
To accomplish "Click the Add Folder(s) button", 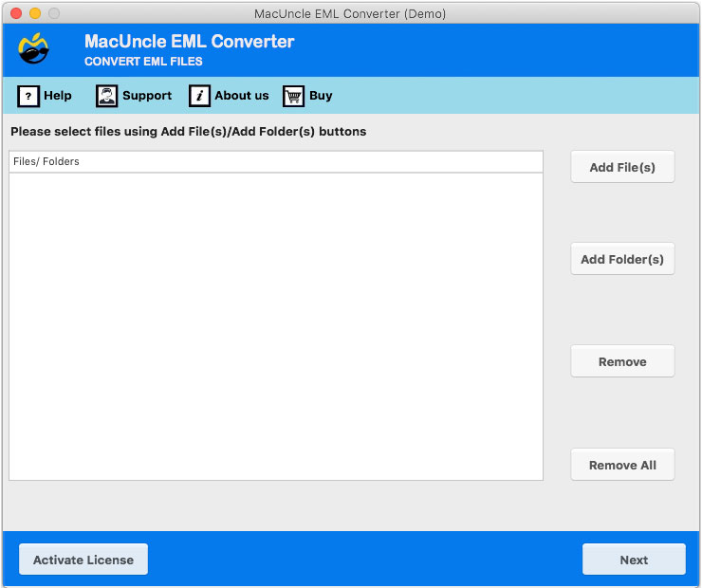I will click(622, 259).
